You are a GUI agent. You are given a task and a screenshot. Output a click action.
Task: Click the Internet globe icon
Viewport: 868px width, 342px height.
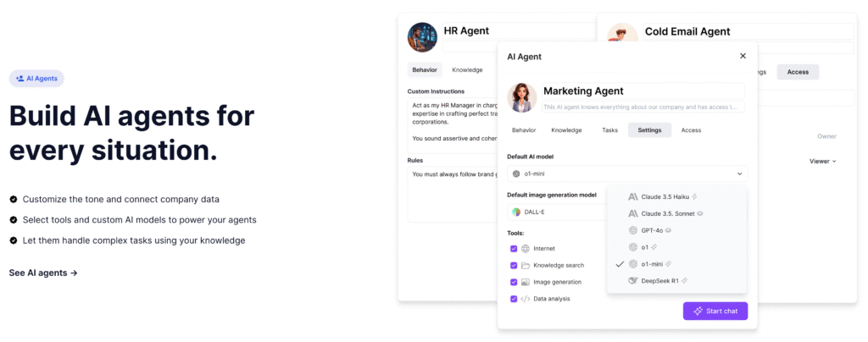coord(526,249)
